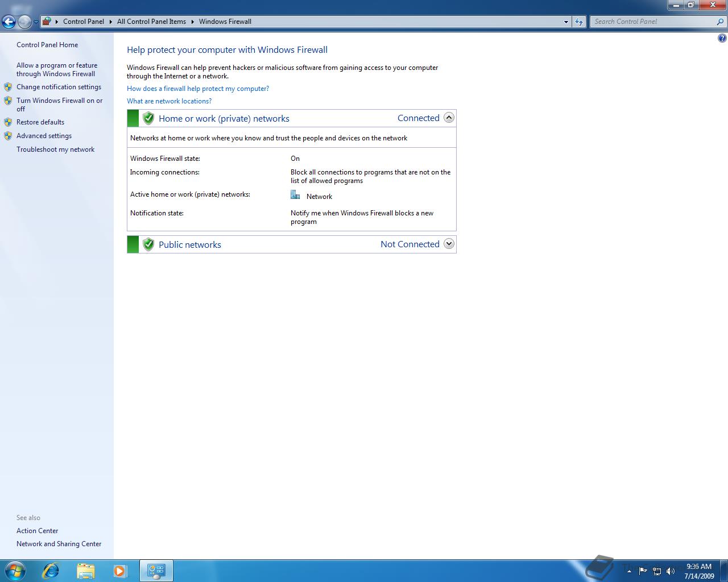
Task: Click the search magnifier icon
Action: (x=721, y=22)
